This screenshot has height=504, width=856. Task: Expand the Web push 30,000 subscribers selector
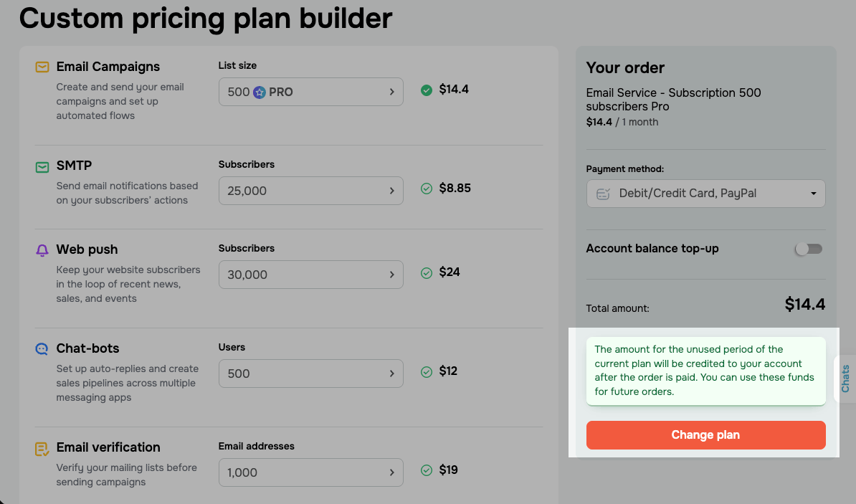point(310,275)
